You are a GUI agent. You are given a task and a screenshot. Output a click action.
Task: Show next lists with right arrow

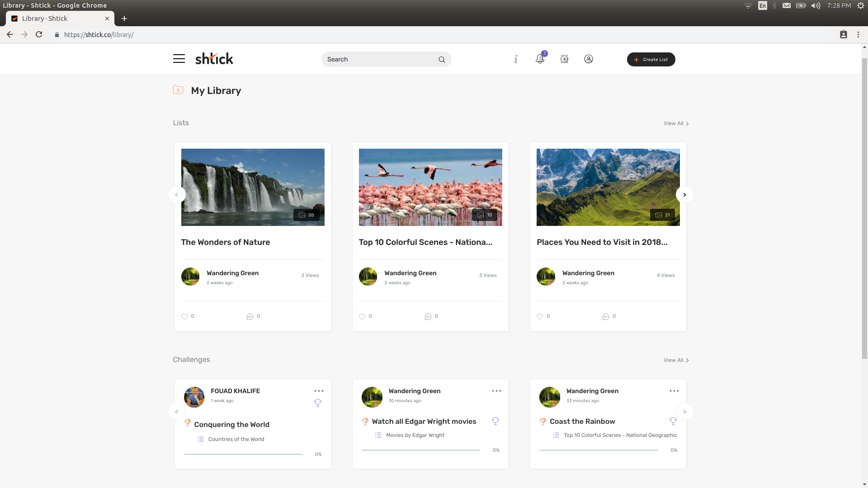click(684, 195)
